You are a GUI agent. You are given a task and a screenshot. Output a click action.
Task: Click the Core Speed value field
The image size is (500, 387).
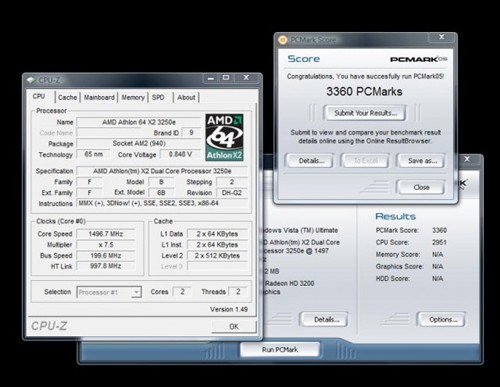pos(106,234)
